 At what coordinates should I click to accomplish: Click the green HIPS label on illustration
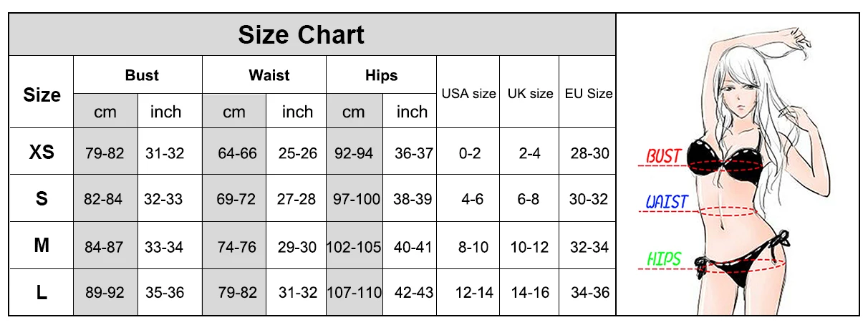coord(663,258)
